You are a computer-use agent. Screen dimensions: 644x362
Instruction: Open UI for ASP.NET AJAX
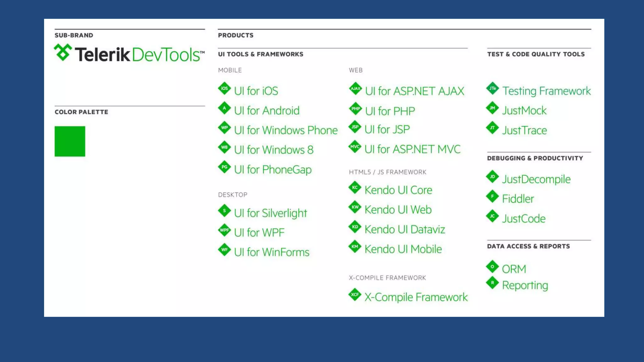pos(414,91)
